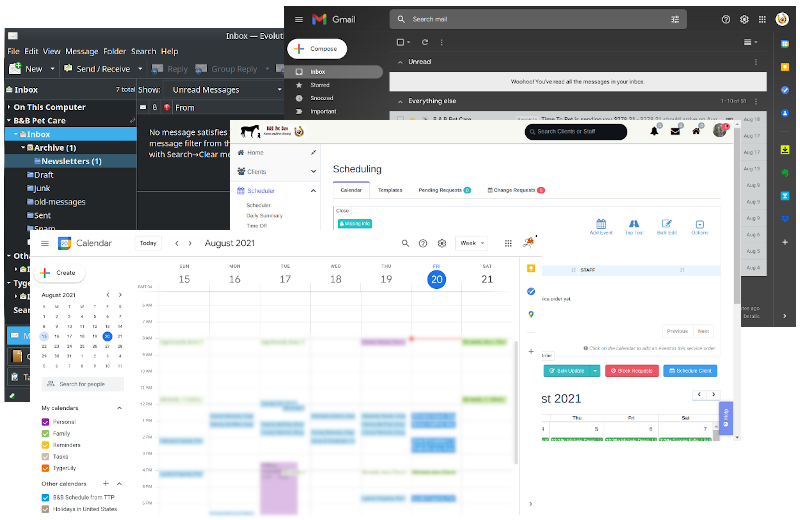Click the pet care notifications bell icon
The width and height of the screenshot is (800, 520).
point(654,131)
